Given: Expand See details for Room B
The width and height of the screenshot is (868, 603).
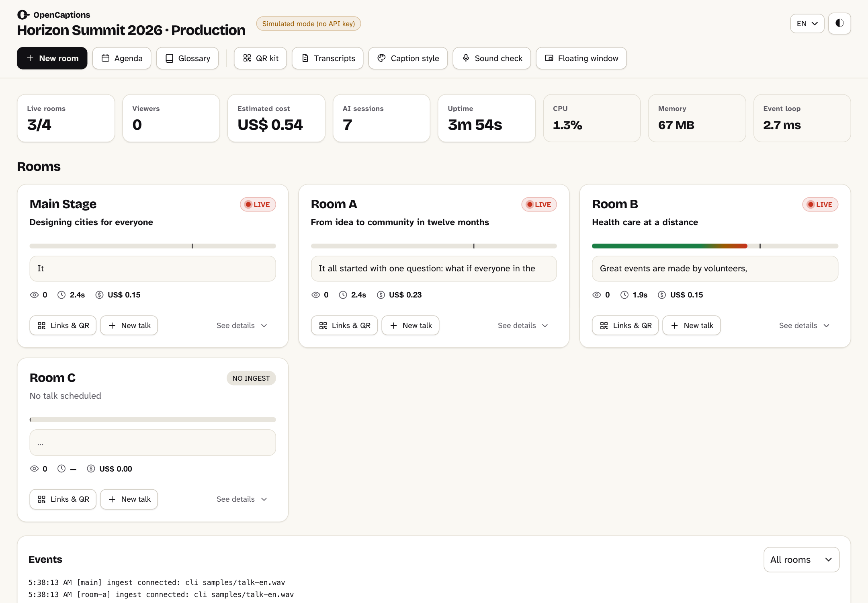Looking at the screenshot, I should (805, 325).
